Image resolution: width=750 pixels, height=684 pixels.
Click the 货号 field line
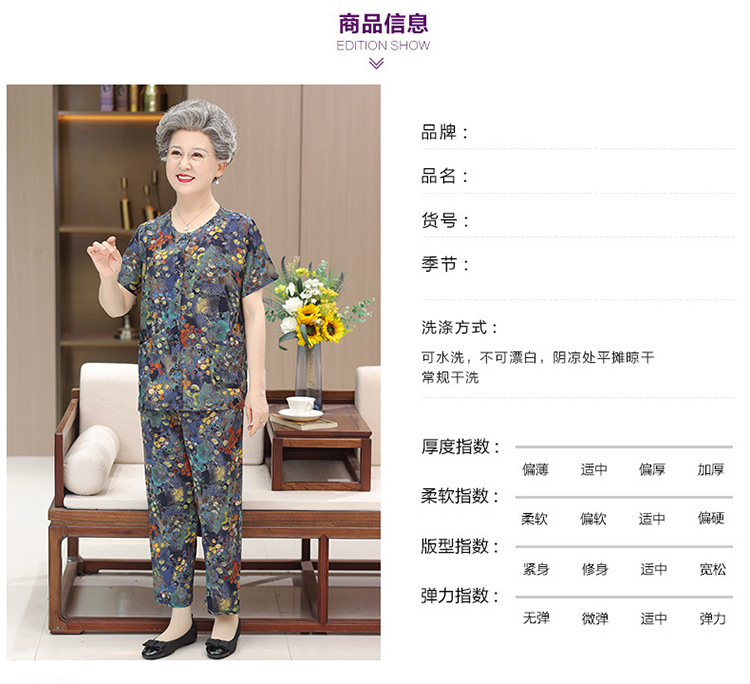pyautogui.click(x=578, y=221)
